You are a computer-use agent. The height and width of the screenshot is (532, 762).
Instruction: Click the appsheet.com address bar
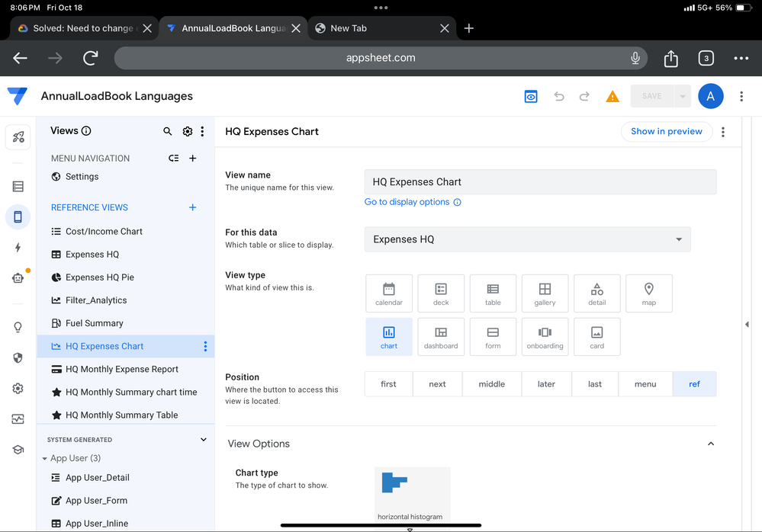click(381, 58)
